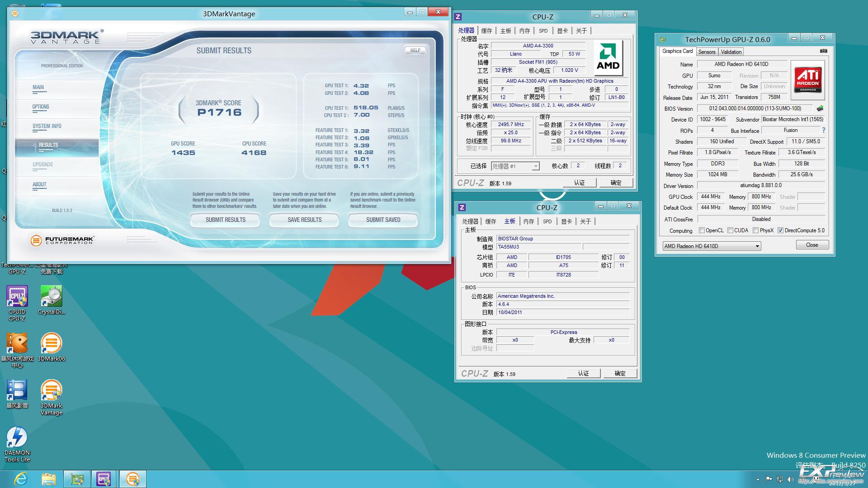Open the Action Center flag icon
This screenshot has height=488, width=868.
coord(769,479)
